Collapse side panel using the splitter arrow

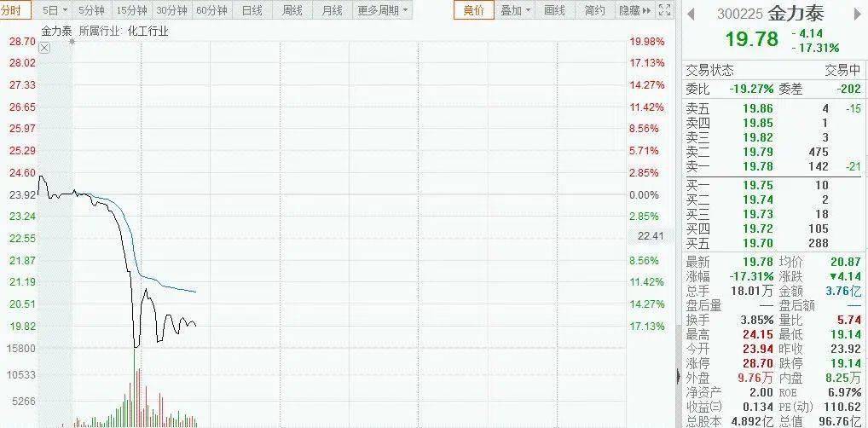point(679,376)
